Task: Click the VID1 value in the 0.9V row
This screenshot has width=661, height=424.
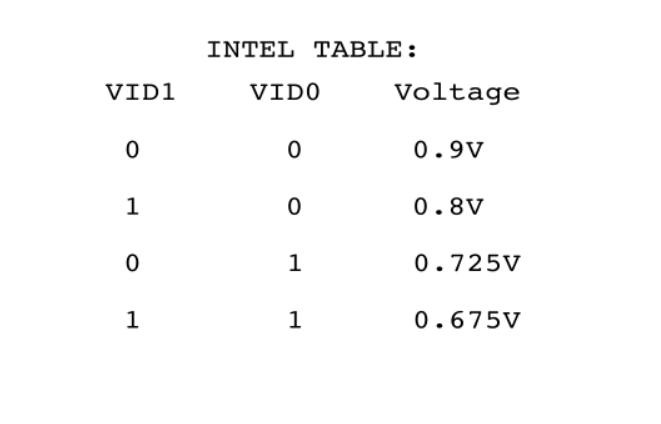Action: pyautogui.click(x=131, y=152)
